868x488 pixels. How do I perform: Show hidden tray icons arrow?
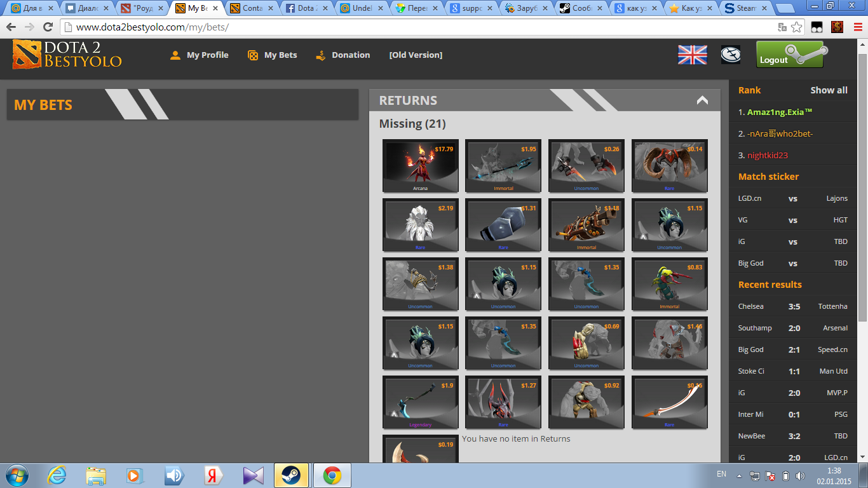coord(739,475)
